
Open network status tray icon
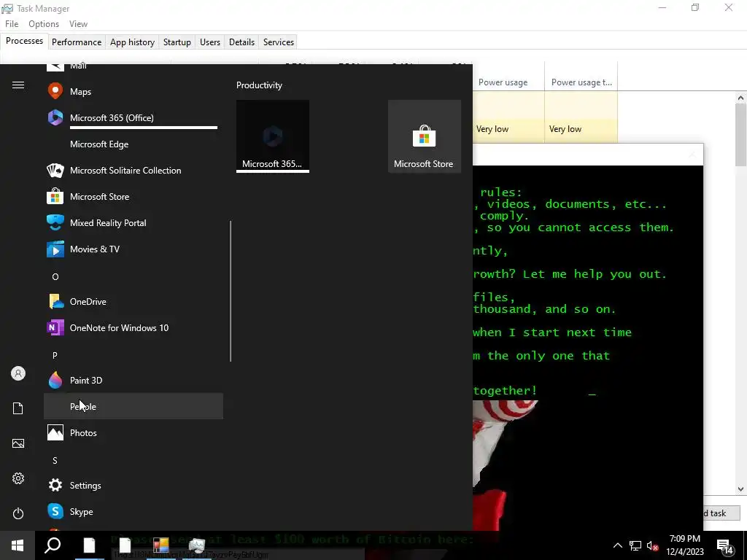635,545
